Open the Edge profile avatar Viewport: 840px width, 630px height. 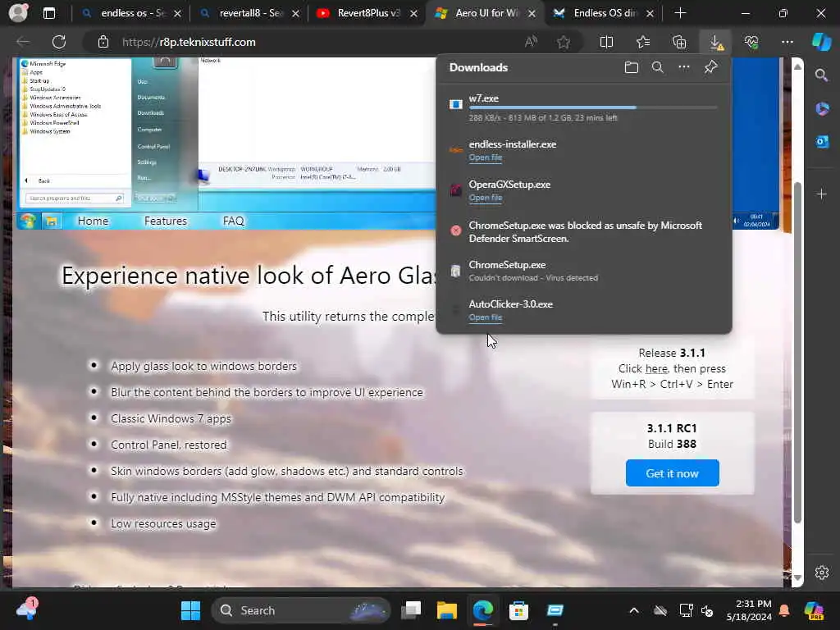18,13
